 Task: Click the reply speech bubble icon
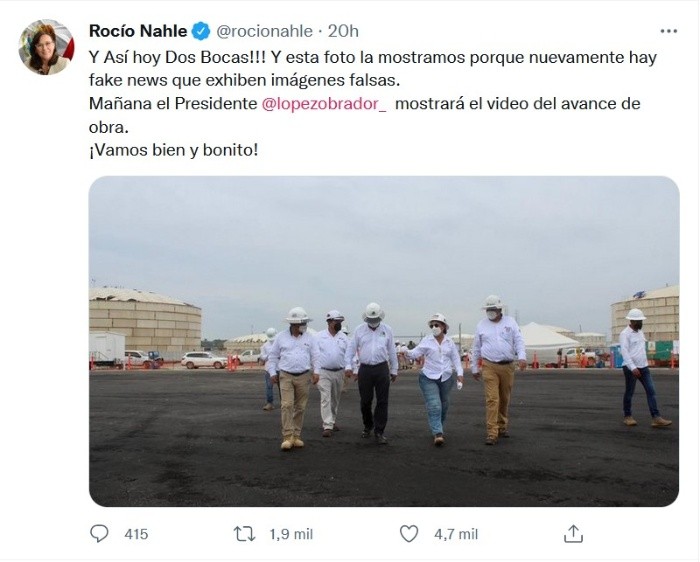coord(100,534)
